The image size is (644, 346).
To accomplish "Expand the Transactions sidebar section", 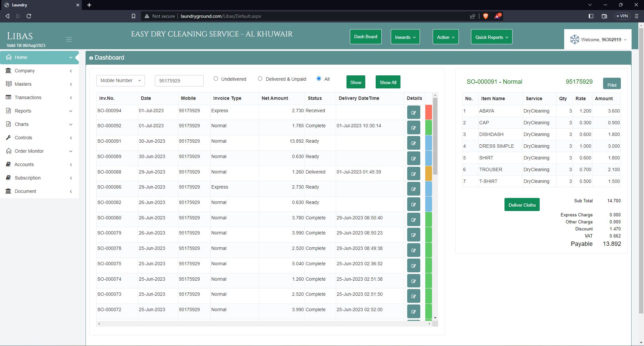I will pyautogui.click(x=39, y=97).
